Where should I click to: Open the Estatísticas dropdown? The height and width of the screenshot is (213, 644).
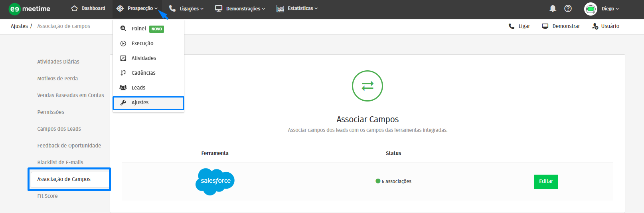(x=297, y=8)
